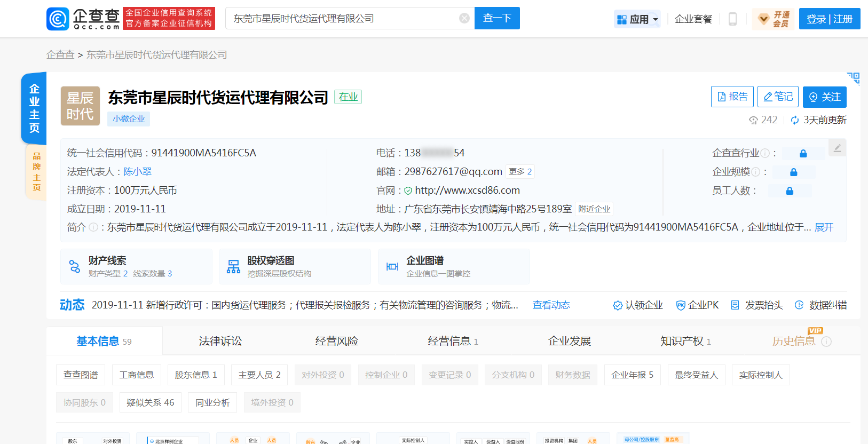The width and height of the screenshot is (868, 444).
Task: Click the 财产线索 icon
Action: pyautogui.click(x=75, y=266)
